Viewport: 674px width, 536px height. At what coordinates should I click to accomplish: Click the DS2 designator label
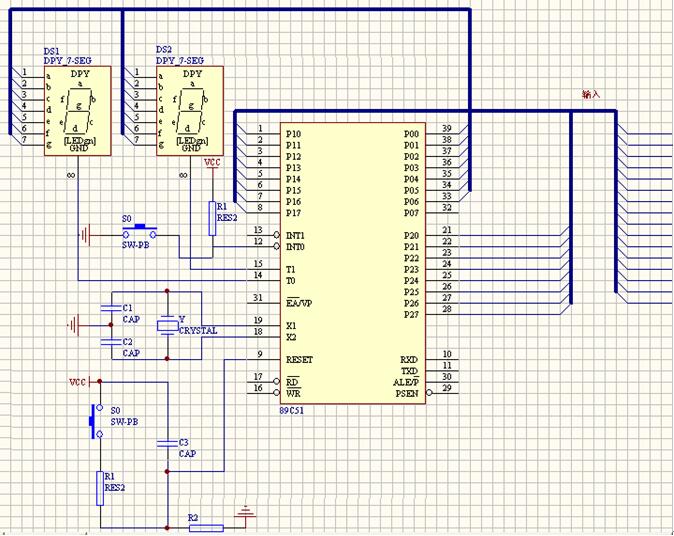pyautogui.click(x=164, y=50)
